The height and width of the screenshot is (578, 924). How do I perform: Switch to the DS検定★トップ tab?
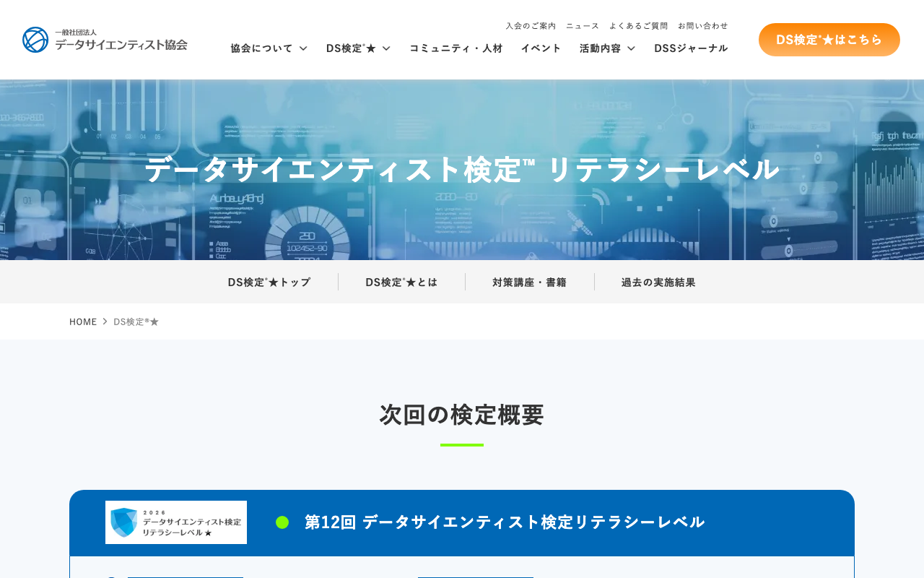(269, 282)
